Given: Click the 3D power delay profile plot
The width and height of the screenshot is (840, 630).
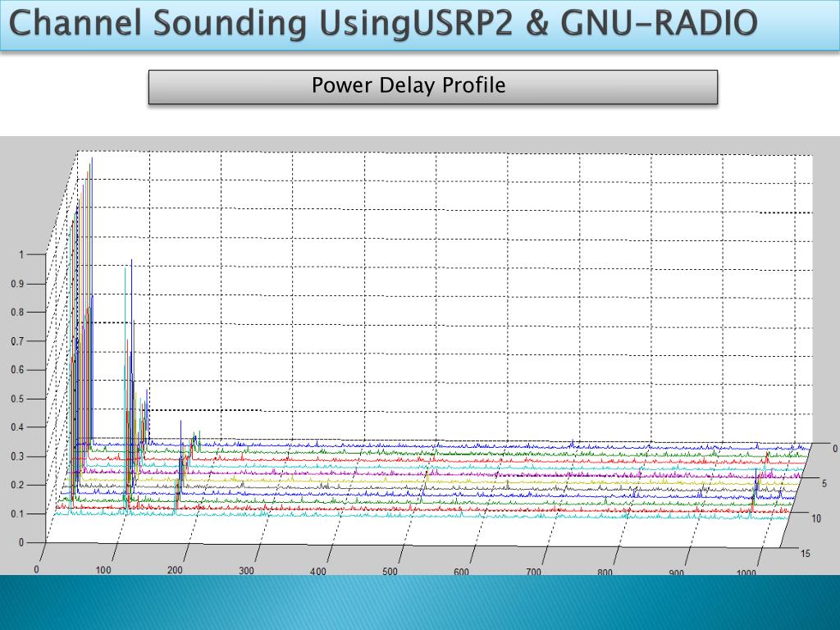Looking at the screenshot, I should click(420, 356).
